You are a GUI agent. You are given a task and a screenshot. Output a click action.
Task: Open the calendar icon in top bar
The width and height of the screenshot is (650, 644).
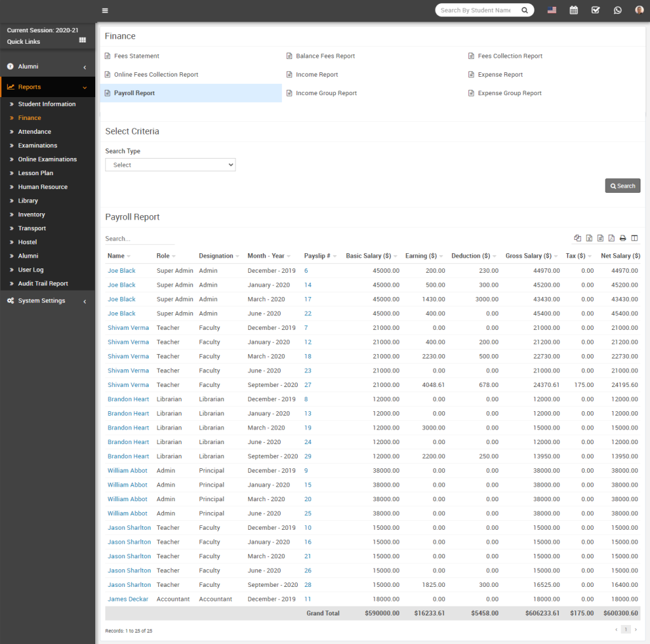pyautogui.click(x=574, y=10)
